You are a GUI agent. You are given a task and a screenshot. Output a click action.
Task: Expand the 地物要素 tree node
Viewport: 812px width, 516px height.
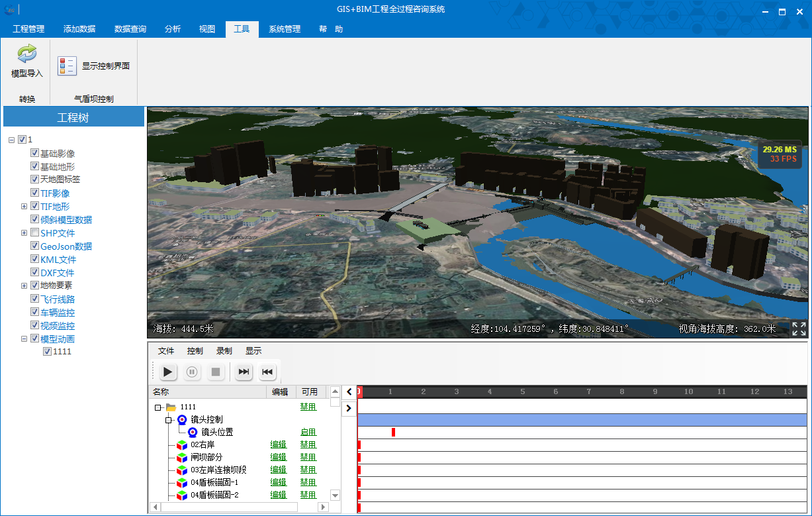24,285
